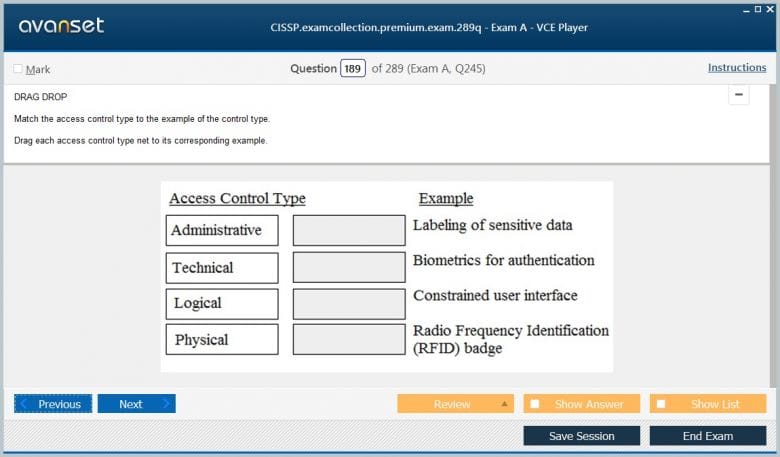Maximize the VCE Player window
The image size is (780, 457).
coord(757,8)
